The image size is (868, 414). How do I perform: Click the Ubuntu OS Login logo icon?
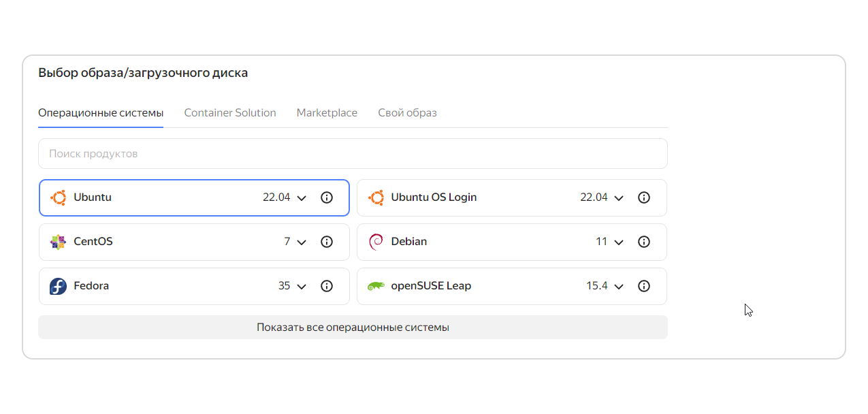[x=376, y=197]
